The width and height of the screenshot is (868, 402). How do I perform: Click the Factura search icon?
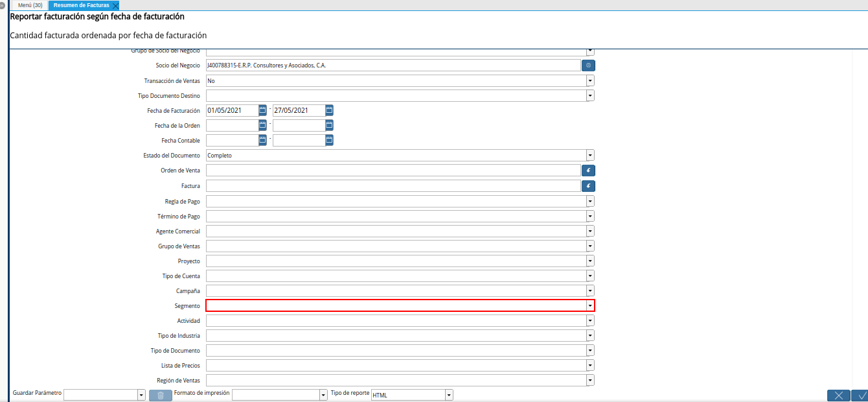click(x=588, y=186)
